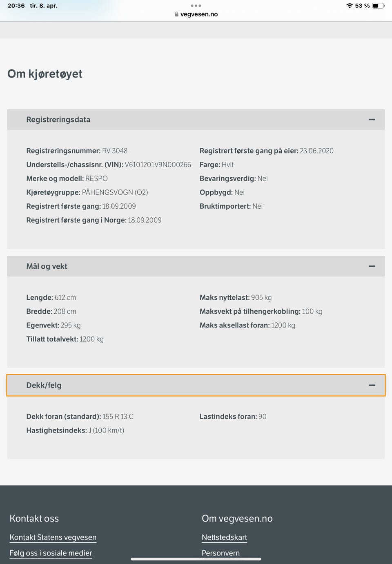Image resolution: width=392 pixels, height=564 pixels.
Task: Tap the three-dot multitasking icon
Action: tap(196, 6)
